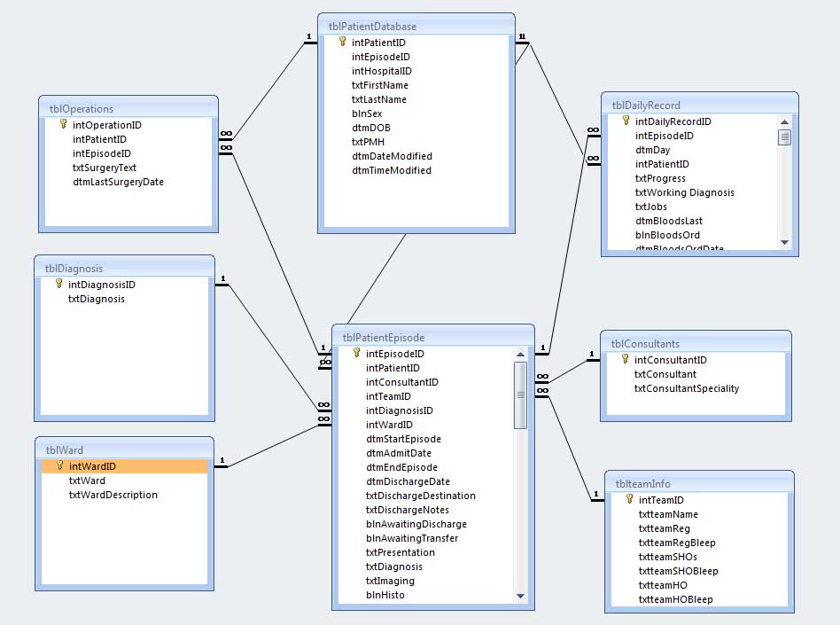Select txtPresentation field
This screenshot has width=840, height=625.
click(x=401, y=552)
